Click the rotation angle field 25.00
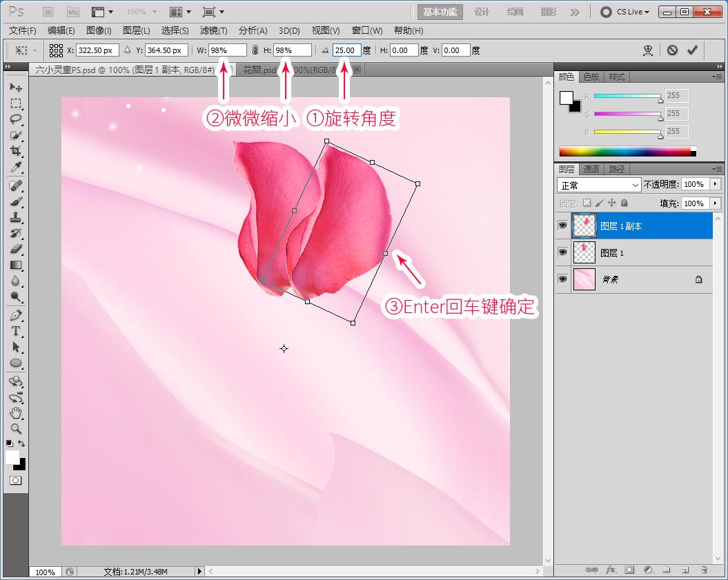This screenshot has height=580, width=728. pyautogui.click(x=346, y=50)
